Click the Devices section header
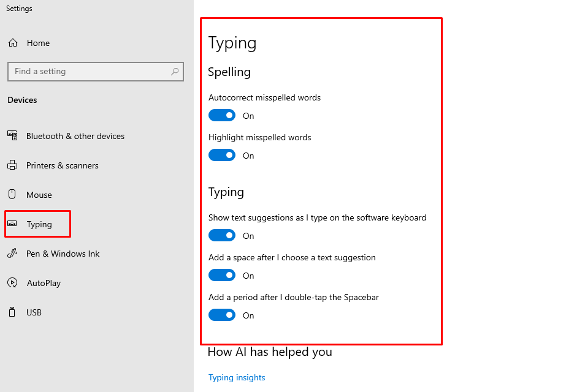Screen dimensions: 585x392 [22, 100]
